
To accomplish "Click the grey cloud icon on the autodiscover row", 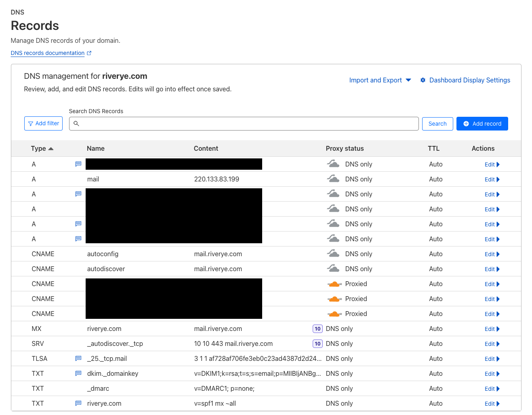I will pyautogui.click(x=333, y=268).
